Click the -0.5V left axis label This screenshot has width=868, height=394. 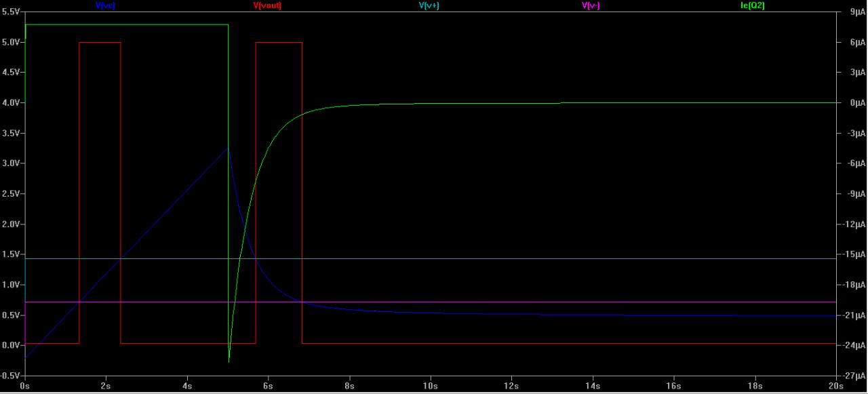(10, 376)
